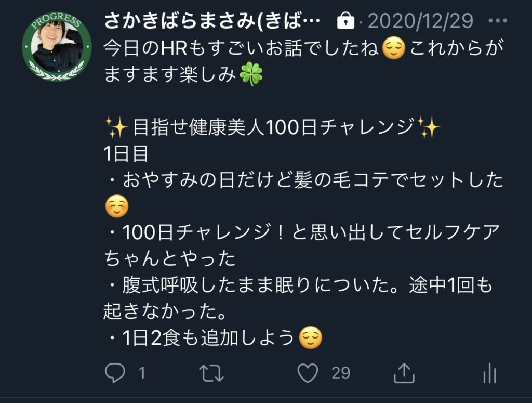Click the four-leaf clover emoji
Viewport: 532px width, 403px height.
tap(251, 74)
